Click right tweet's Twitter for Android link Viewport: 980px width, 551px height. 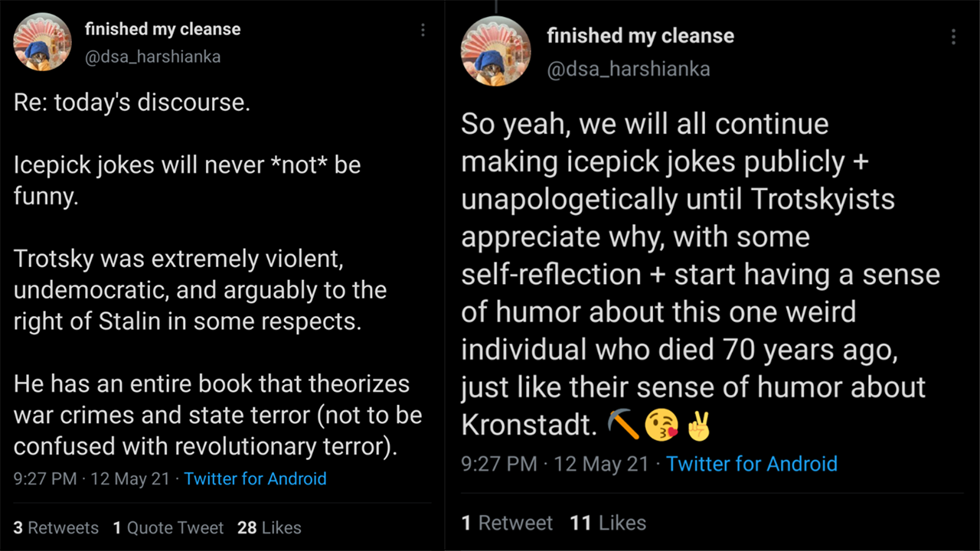[751, 464]
